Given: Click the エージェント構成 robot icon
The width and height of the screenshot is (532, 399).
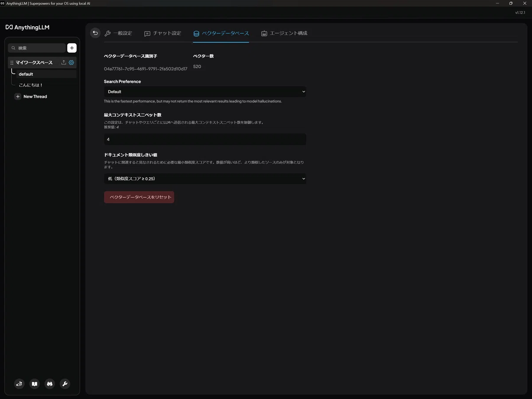Looking at the screenshot, I should click(264, 34).
